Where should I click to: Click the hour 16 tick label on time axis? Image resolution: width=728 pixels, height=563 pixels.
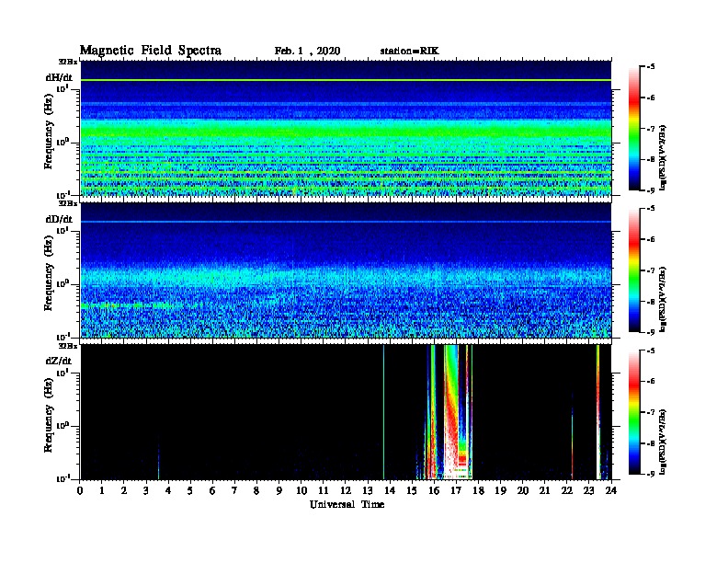434,491
